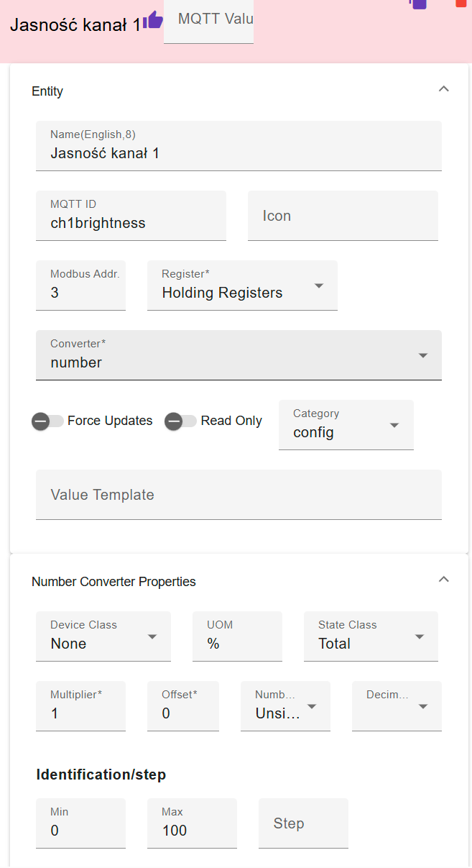Click the purple copy icon at top
The height and width of the screenshot is (868, 472).
coord(418,4)
